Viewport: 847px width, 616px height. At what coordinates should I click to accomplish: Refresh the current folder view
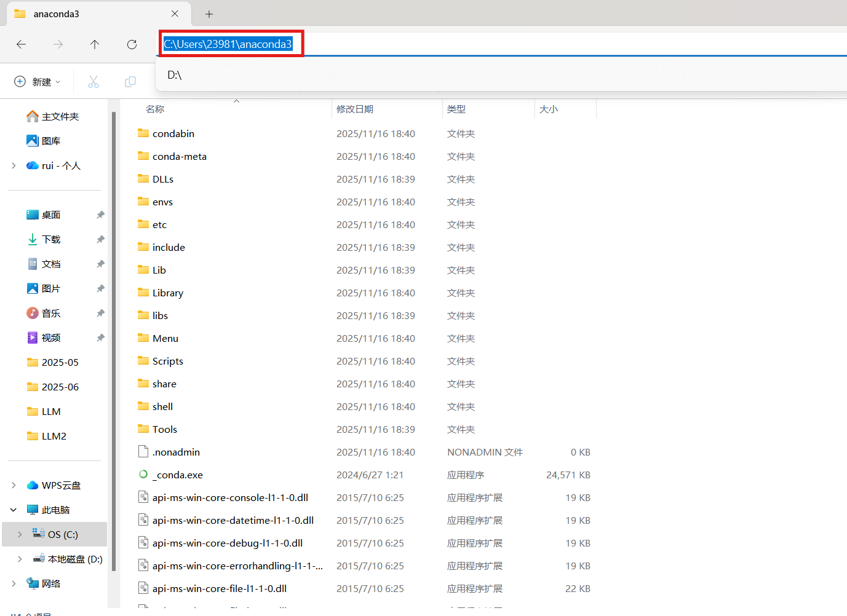tap(132, 44)
